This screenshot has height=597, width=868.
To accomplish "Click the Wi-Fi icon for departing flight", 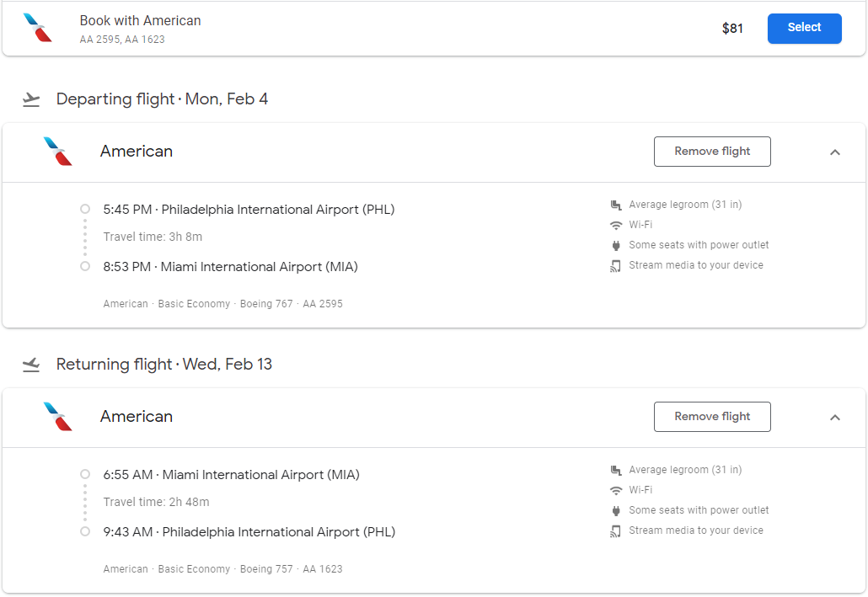I will [616, 225].
